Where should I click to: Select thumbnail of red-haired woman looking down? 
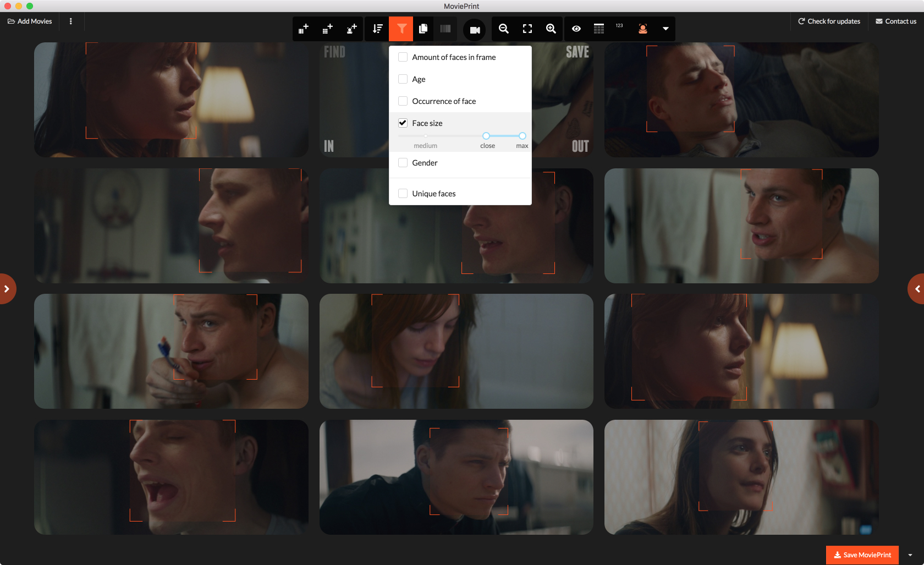456,351
